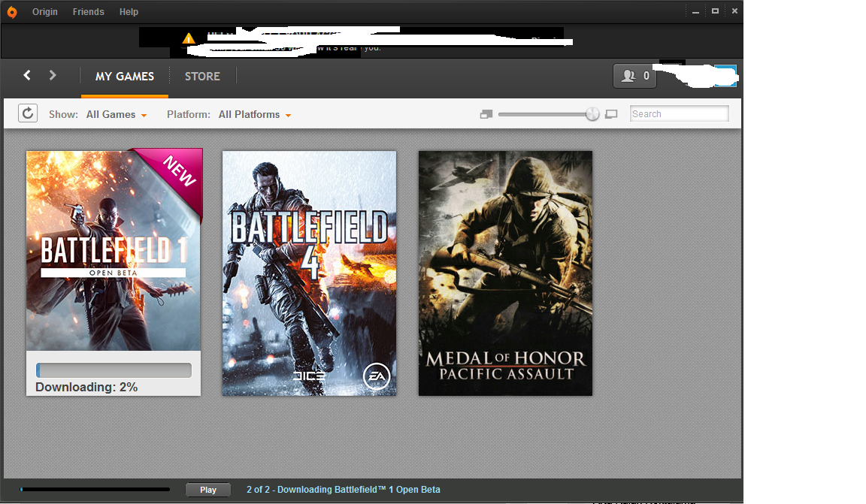Select the My Games tab
Screen dimensions: 866x504
pyautogui.click(x=125, y=77)
